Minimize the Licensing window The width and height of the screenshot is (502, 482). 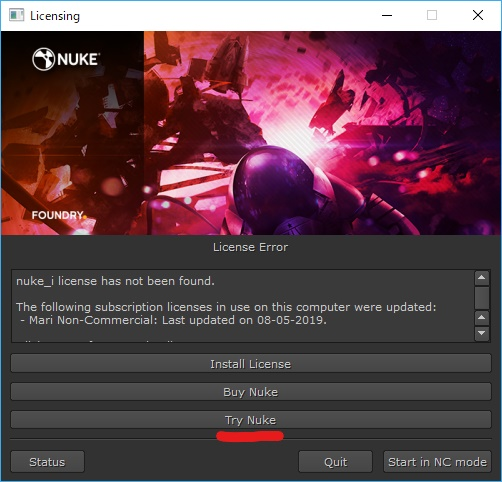pyautogui.click(x=387, y=15)
